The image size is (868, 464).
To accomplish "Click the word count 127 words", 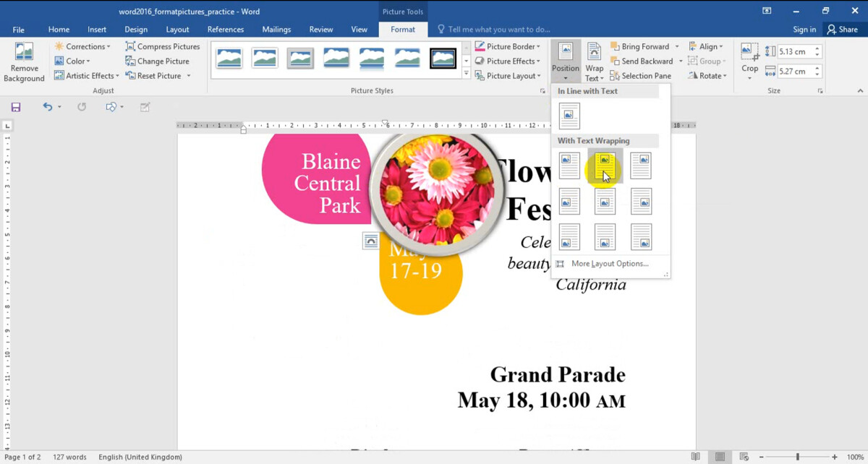I will (70, 457).
